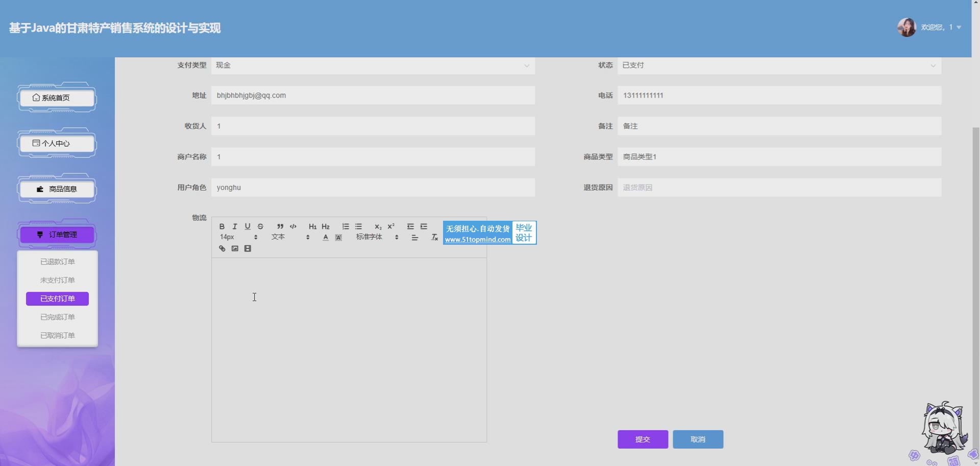980x466 pixels.
Task: Apply strikethrough to text
Action: tap(260, 226)
